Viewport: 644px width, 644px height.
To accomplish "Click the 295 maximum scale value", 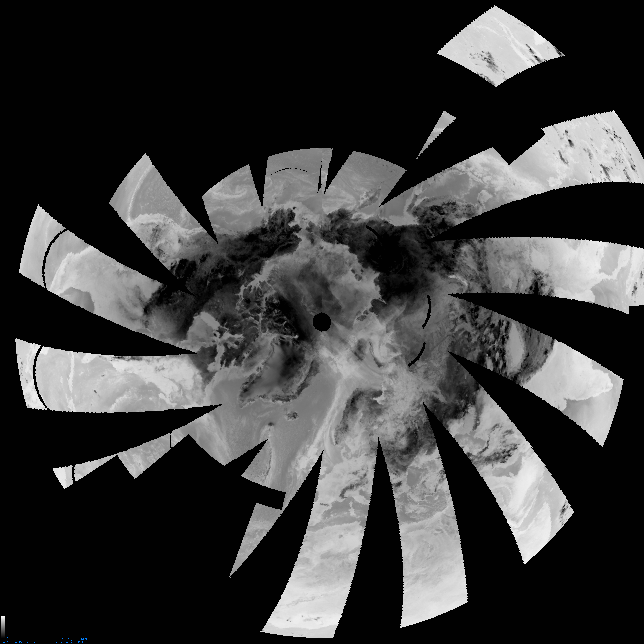I will 8,616.
